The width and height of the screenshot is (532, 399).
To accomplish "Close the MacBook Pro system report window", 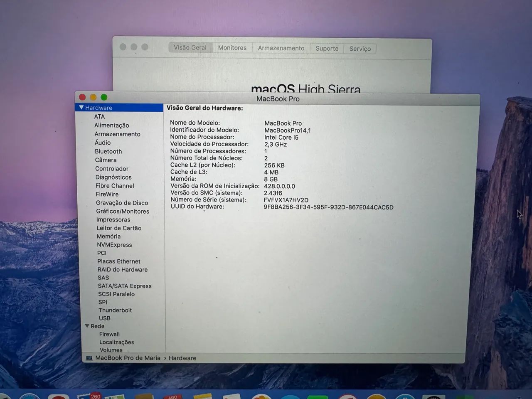I will (x=82, y=97).
